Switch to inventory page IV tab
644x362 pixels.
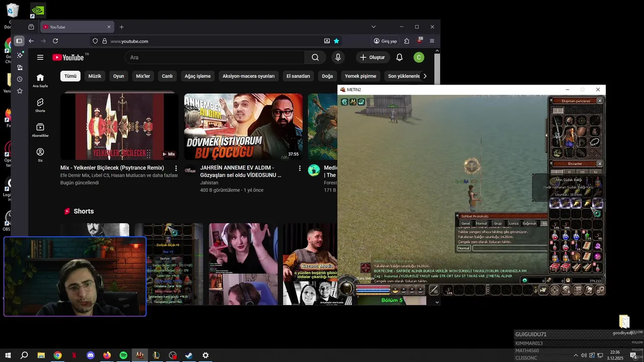coord(595,172)
